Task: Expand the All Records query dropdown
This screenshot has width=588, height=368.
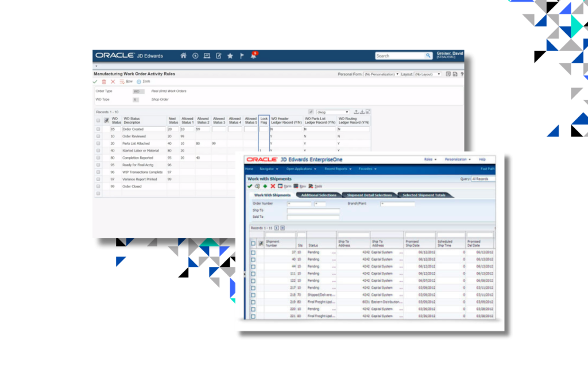Action: [x=482, y=179]
